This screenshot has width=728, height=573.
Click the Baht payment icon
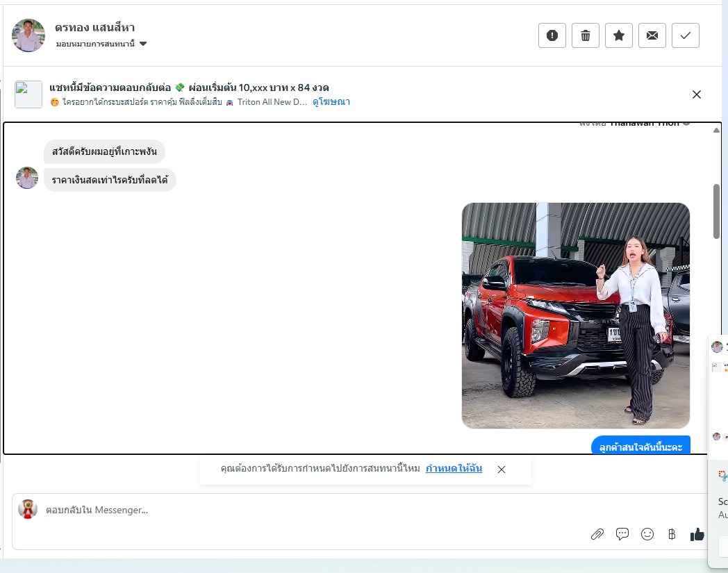(672, 535)
